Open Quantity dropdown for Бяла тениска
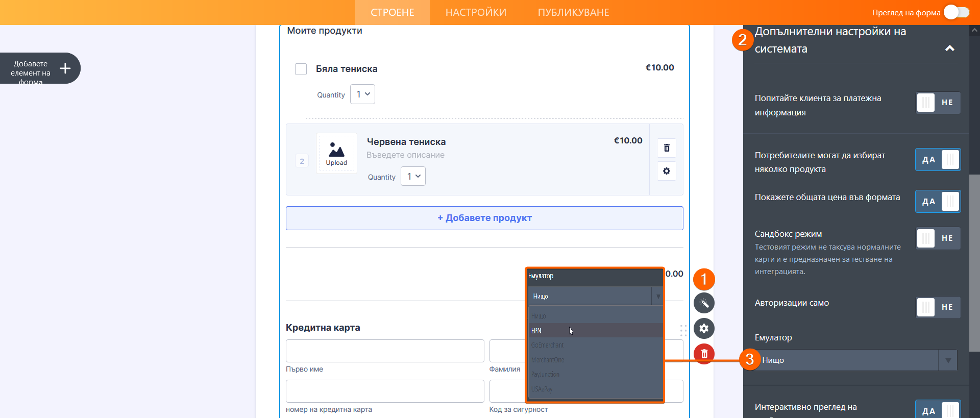Screen dimensions: 980x418 pyautogui.click(x=362, y=94)
